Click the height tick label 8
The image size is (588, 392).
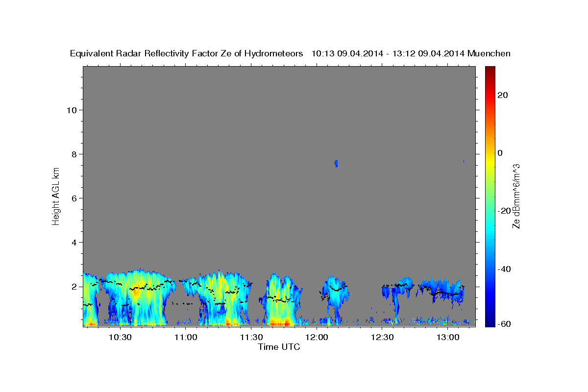74,154
